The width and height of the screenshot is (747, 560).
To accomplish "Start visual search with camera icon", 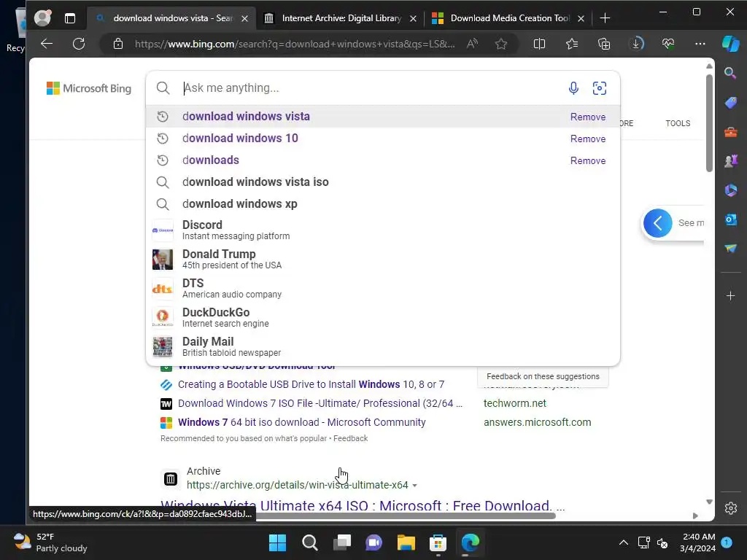I will tap(600, 88).
